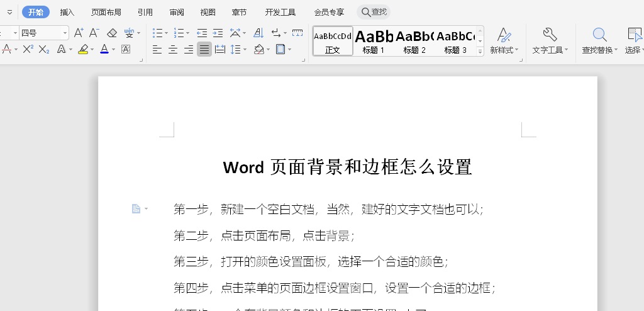644x311 pixels.
Task: Apply the yellow highlight color
Action: tap(83, 49)
